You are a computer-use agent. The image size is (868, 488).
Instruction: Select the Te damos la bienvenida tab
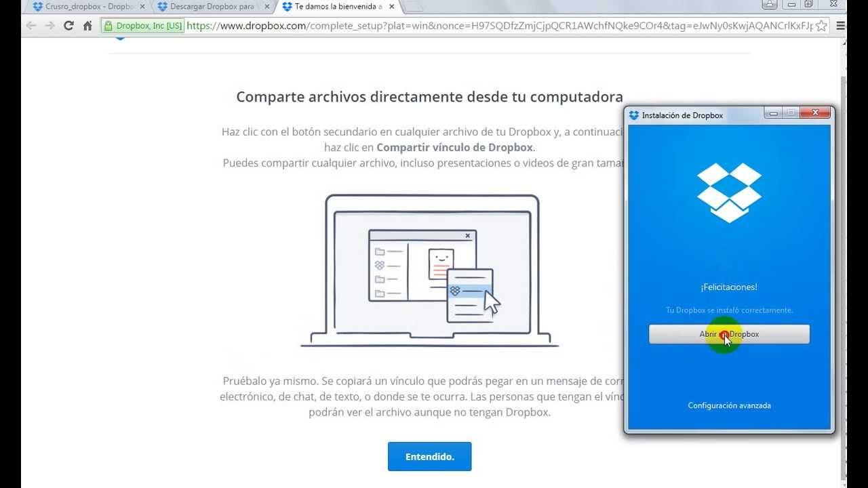tap(338, 7)
